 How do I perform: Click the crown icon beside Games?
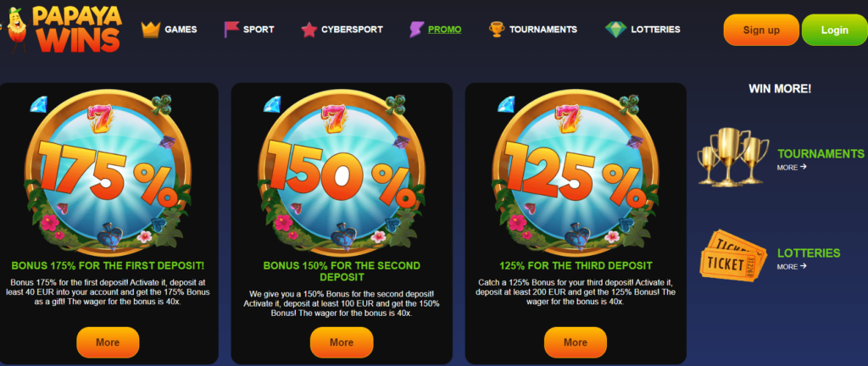(151, 30)
